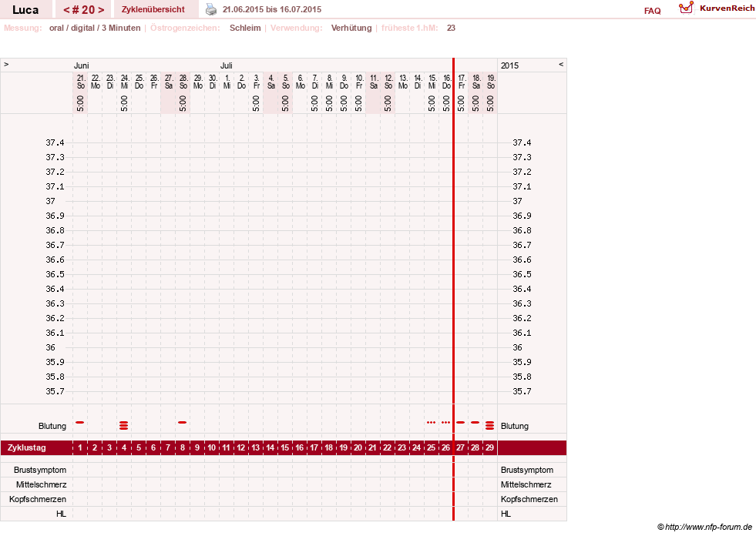The width and height of the screenshot is (756, 536).
Task: Go to next cycle arrow after #20
Action: 101,10
